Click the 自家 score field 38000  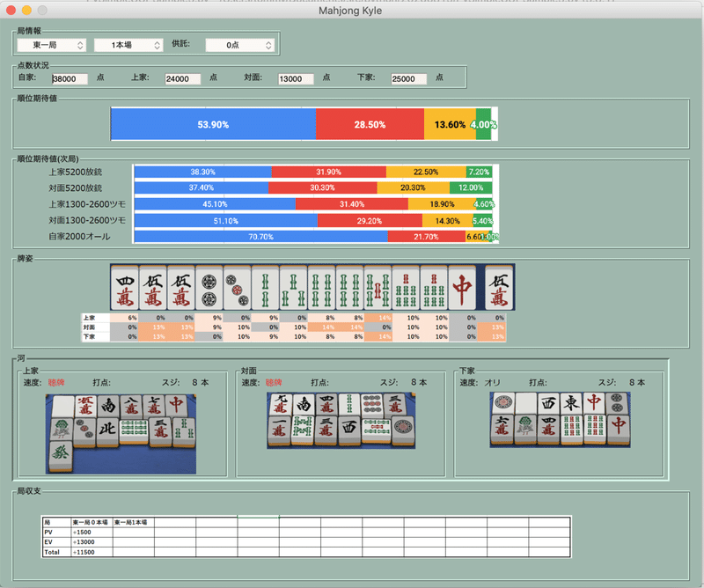[70, 79]
